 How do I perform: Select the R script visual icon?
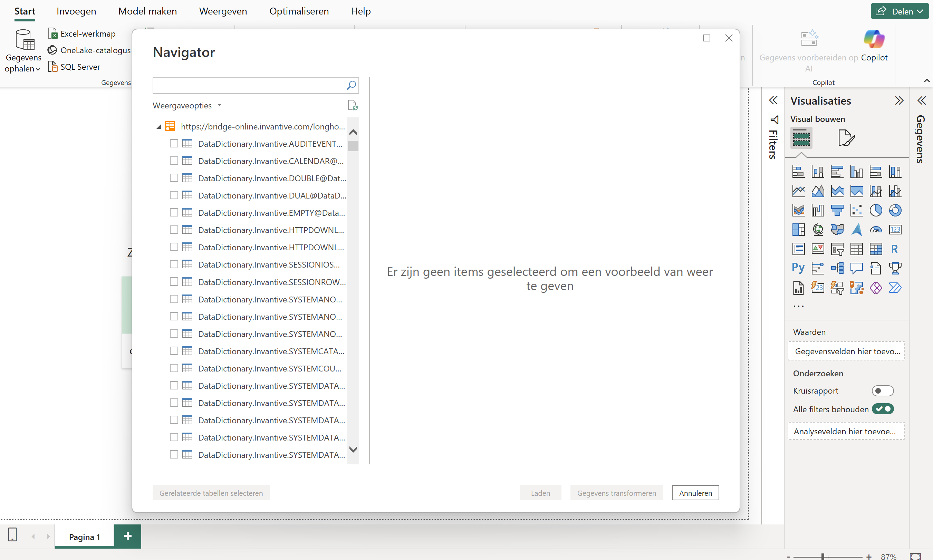[895, 249]
